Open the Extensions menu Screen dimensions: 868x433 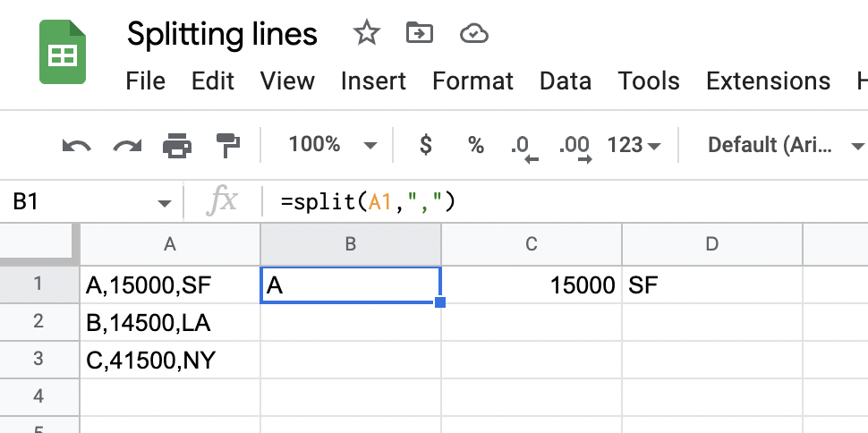[x=769, y=81]
